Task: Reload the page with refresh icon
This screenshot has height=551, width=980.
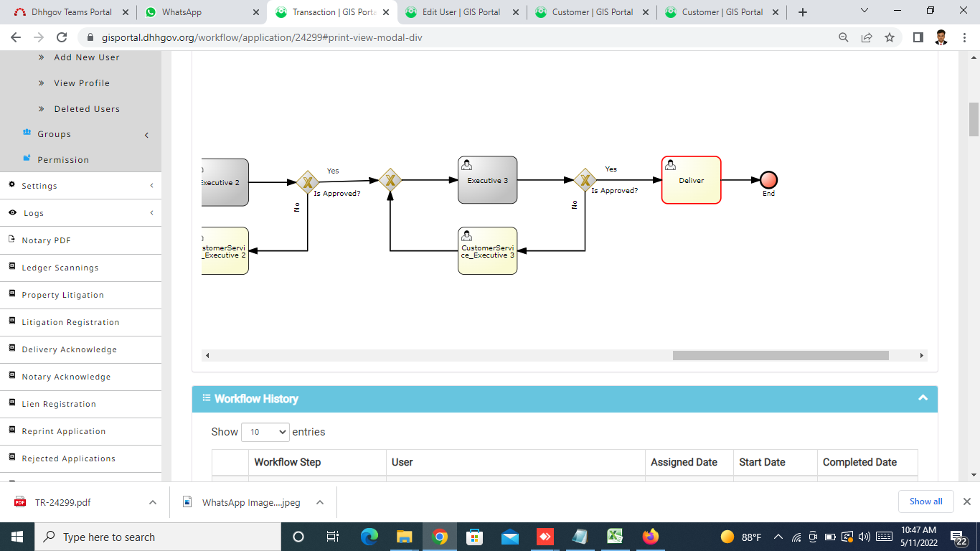Action: [62, 37]
